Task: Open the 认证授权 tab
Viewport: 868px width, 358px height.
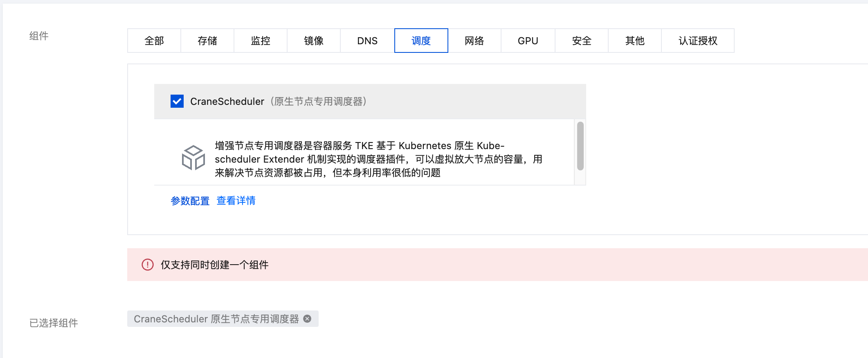Action: tap(698, 41)
